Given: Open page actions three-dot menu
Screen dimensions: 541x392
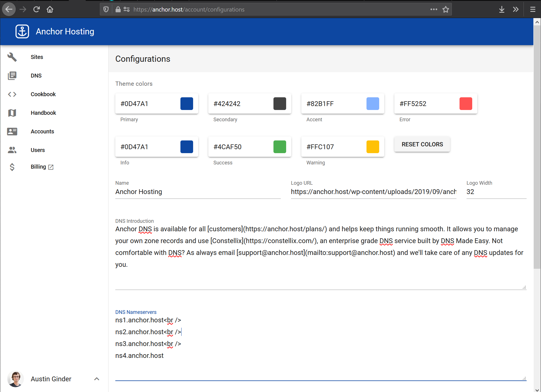Looking at the screenshot, I should click(x=434, y=9).
